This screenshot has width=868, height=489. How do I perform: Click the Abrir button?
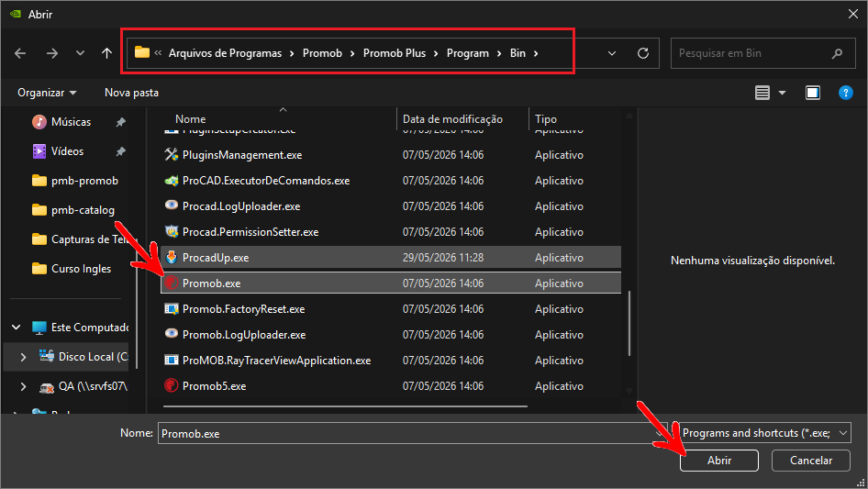coord(719,461)
